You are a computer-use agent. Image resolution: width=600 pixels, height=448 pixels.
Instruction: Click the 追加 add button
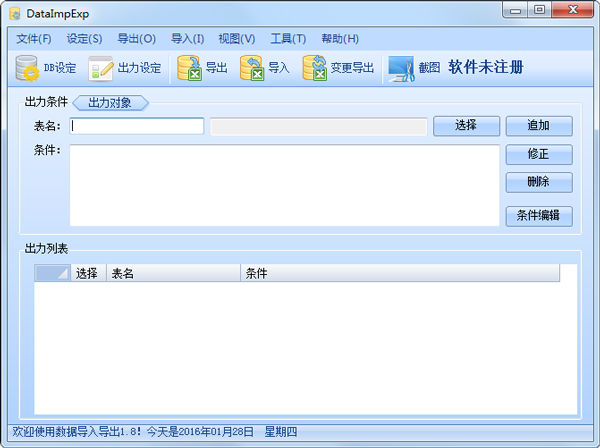(539, 126)
